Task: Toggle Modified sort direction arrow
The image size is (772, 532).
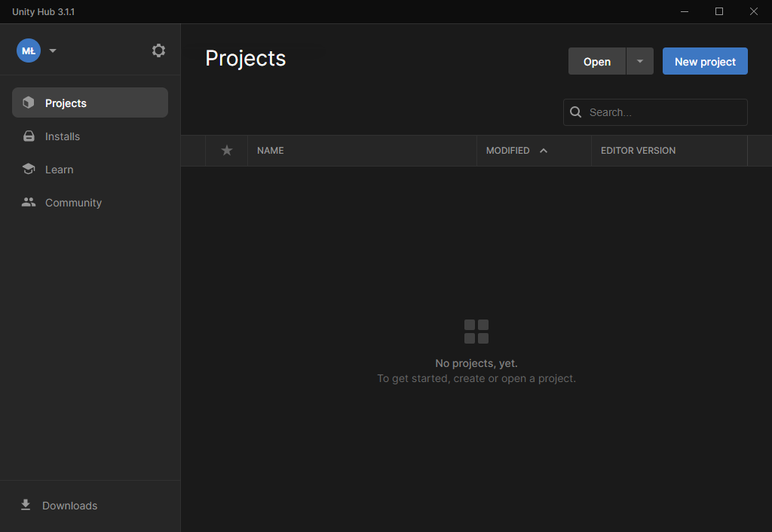Action: (544, 151)
